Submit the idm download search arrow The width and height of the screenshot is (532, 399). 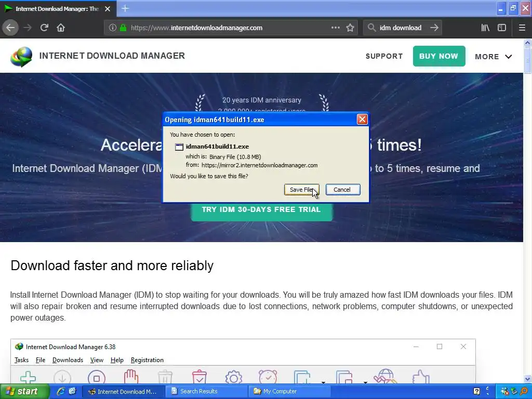click(434, 28)
